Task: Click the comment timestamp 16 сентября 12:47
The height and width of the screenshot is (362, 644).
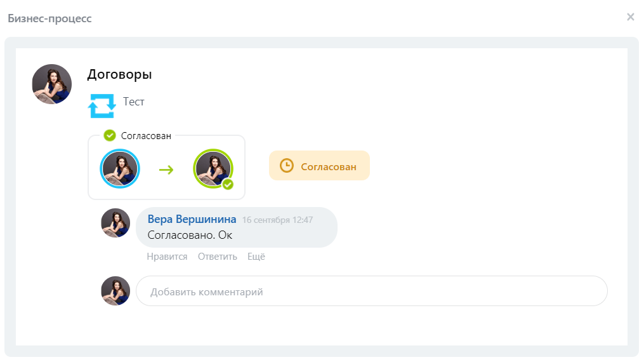Action: tap(277, 220)
